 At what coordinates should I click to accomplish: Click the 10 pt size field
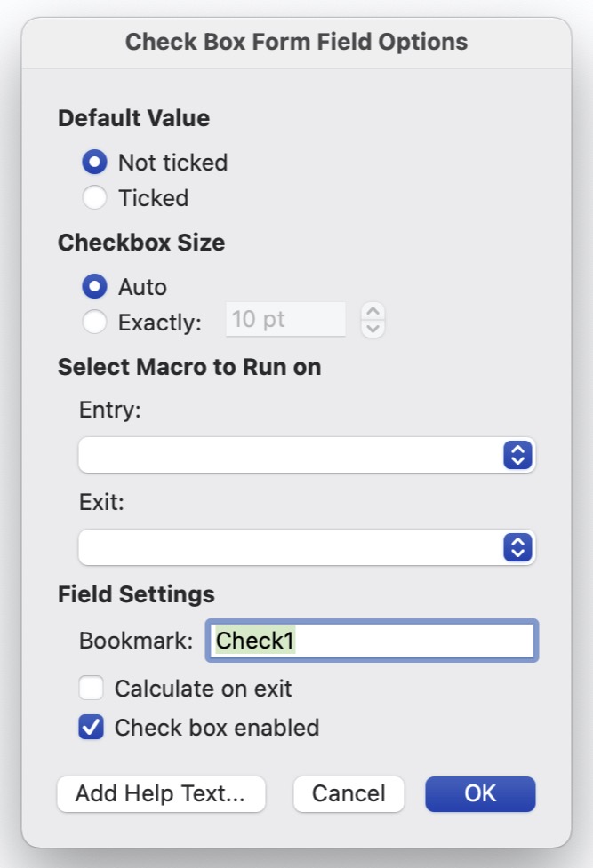click(285, 320)
